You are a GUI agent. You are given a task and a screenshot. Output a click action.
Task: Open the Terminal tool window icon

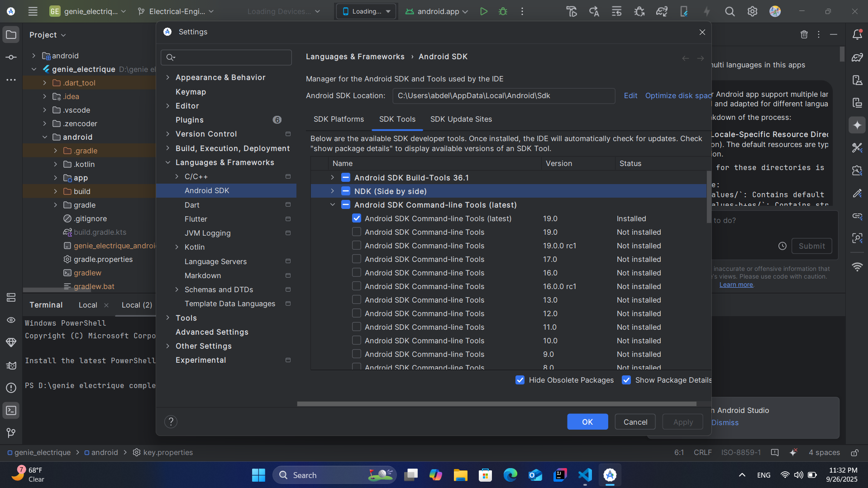[x=11, y=410]
